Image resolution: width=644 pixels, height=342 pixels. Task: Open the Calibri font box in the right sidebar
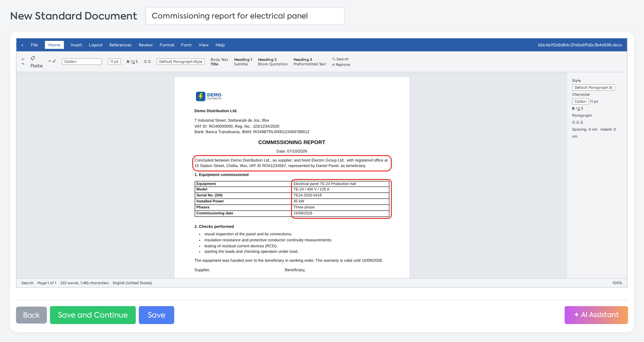click(x=580, y=101)
